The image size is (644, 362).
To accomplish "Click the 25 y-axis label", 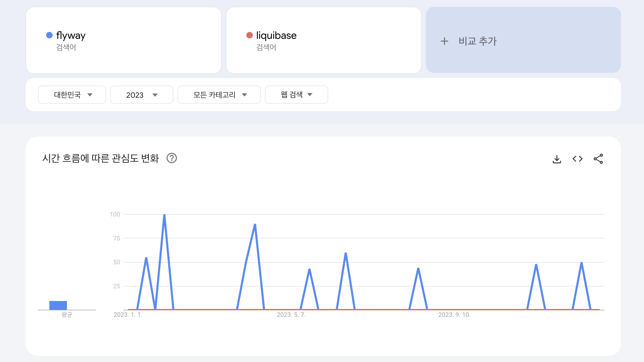I will point(117,286).
